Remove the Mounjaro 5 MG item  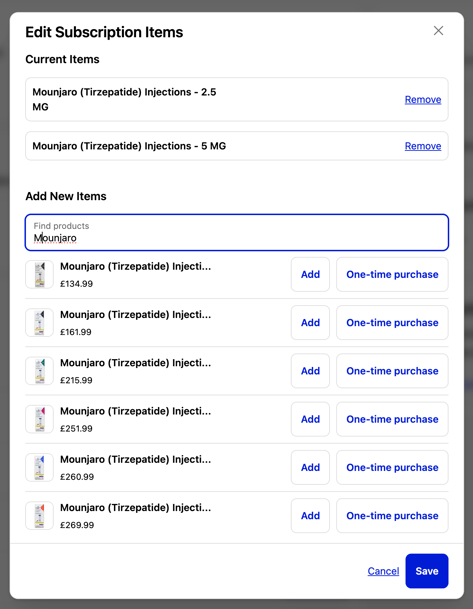click(423, 146)
